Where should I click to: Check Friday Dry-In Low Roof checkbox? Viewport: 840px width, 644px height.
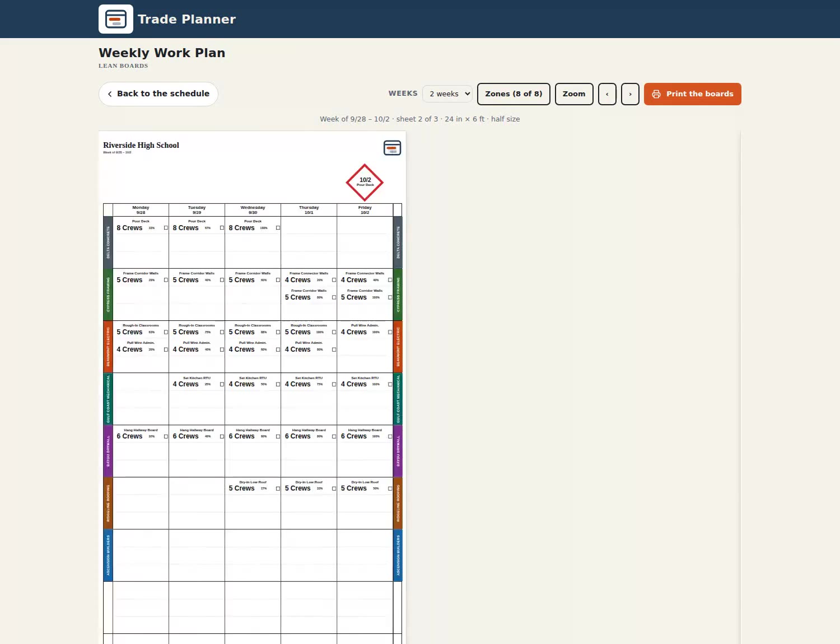pyautogui.click(x=390, y=488)
